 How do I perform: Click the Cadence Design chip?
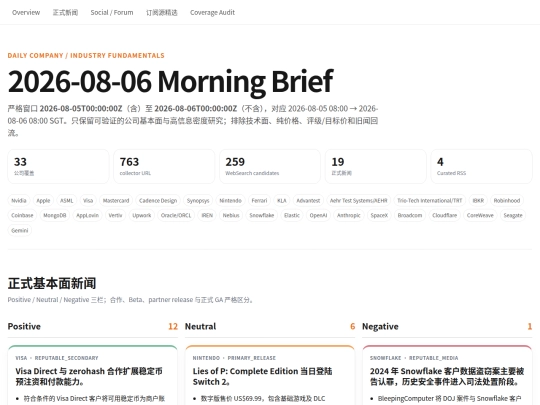coord(158,200)
